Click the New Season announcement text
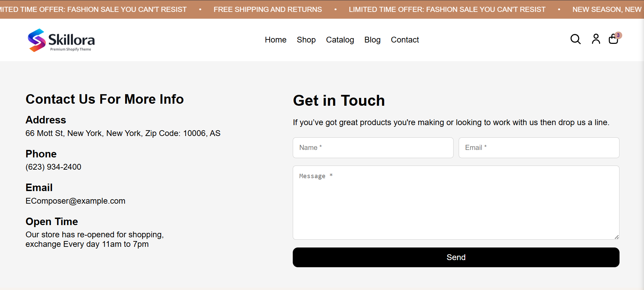The image size is (644, 290). [607, 10]
